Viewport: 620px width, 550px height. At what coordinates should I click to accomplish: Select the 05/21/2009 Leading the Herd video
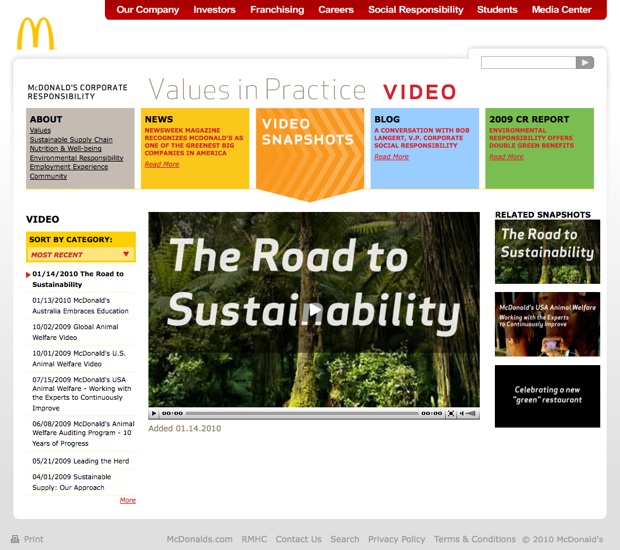(x=81, y=461)
